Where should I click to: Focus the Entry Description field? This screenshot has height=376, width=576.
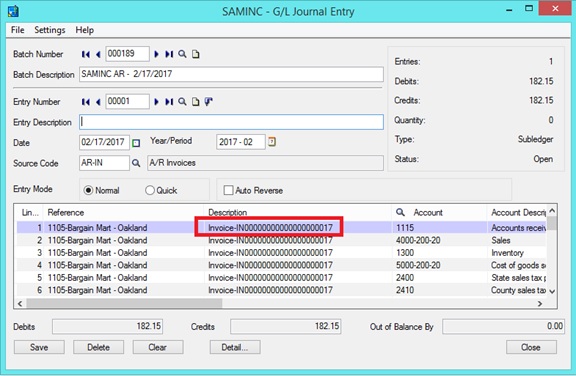coord(231,122)
